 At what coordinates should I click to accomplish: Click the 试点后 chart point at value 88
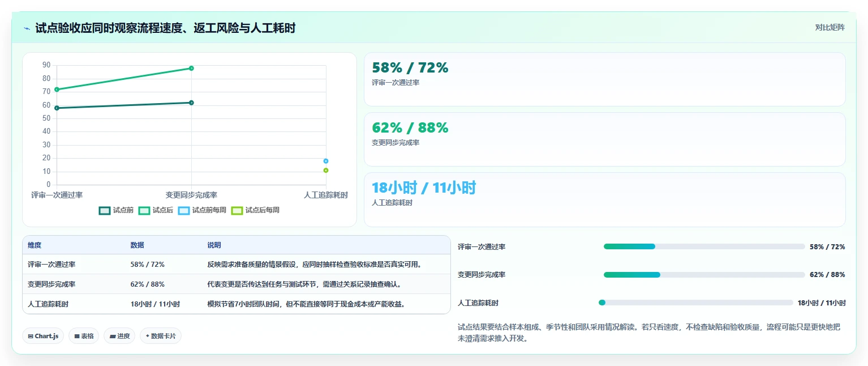pos(191,68)
